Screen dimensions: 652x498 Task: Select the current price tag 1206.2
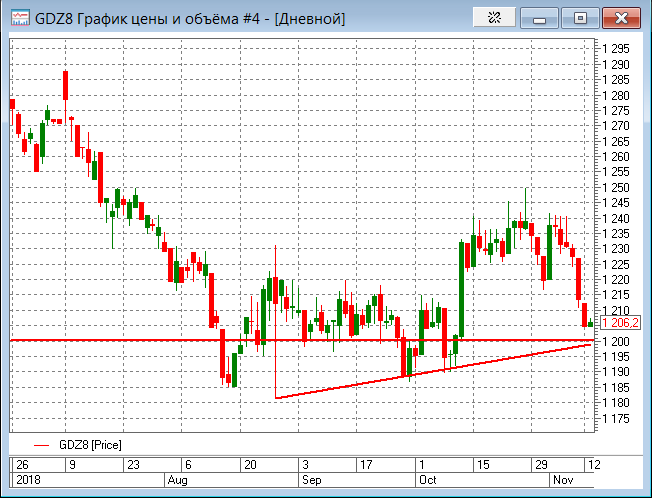point(623,323)
